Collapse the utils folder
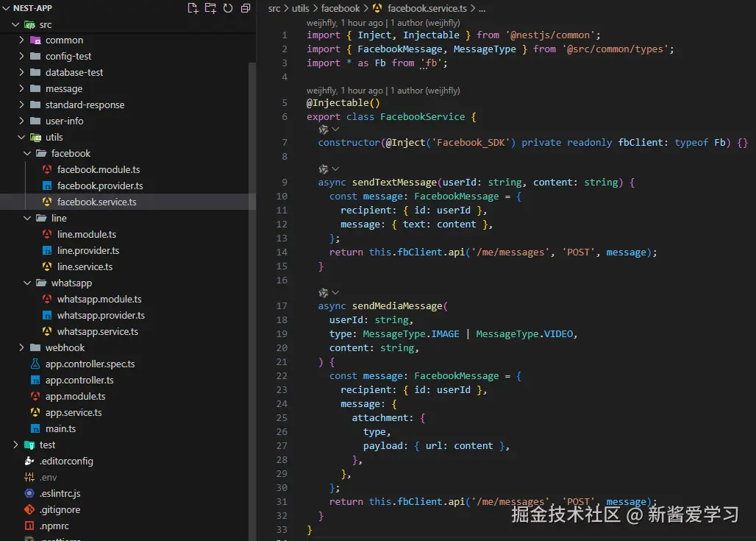756x541 pixels. pyautogui.click(x=21, y=137)
